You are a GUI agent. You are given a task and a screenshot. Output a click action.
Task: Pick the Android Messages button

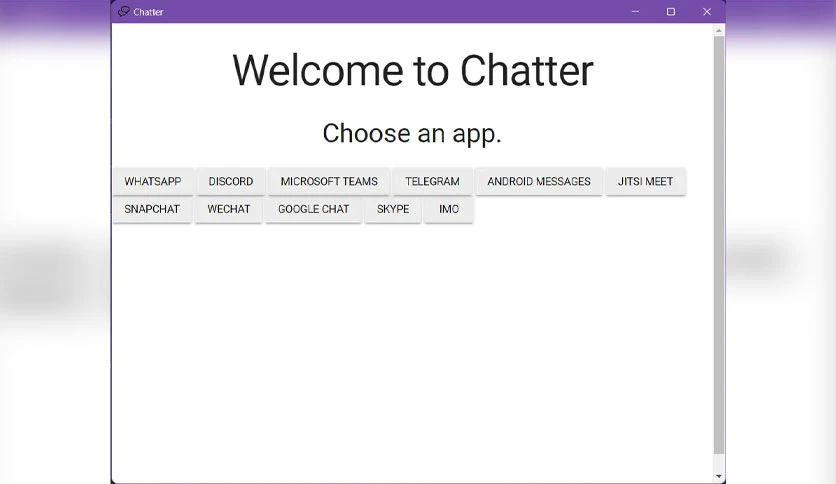coord(539,181)
